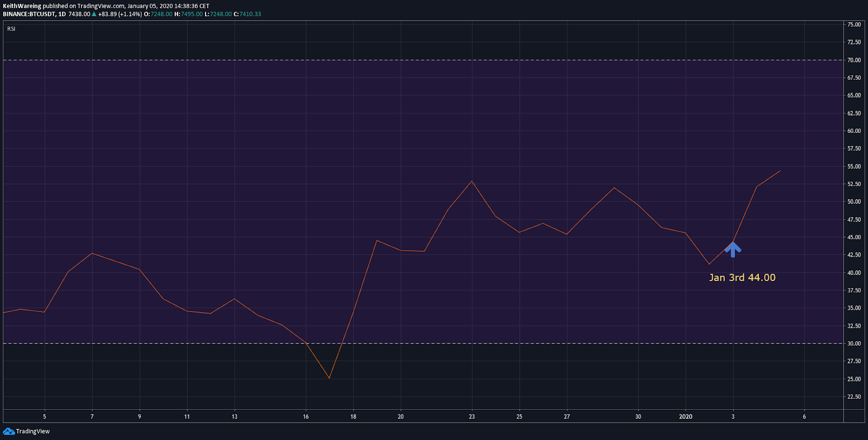Click the 1D interval label in header

click(x=62, y=14)
